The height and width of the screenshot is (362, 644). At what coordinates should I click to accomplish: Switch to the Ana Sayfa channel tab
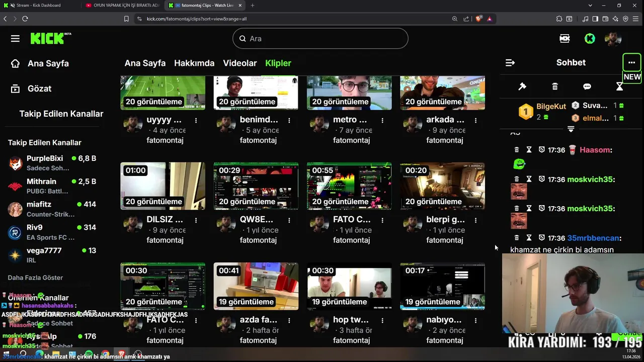coord(145,63)
